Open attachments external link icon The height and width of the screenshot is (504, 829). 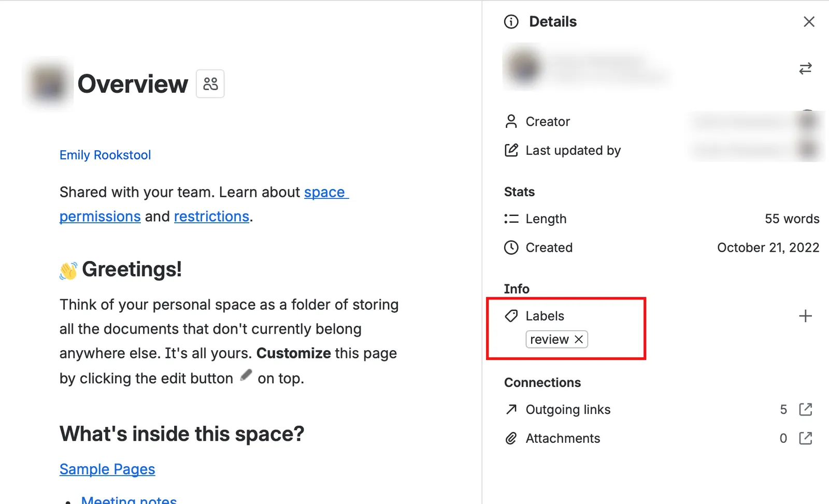tap(806, 438)
